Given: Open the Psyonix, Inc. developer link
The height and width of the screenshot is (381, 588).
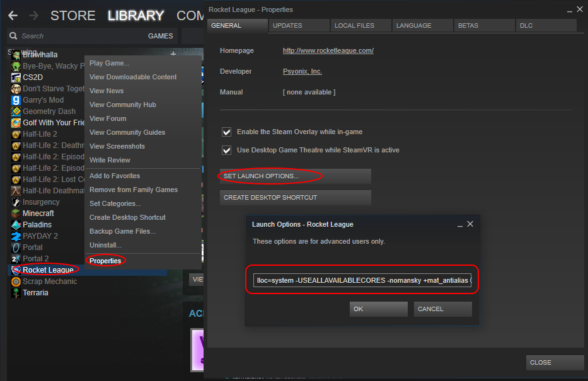Looking at the screenshot, I should tap(303, 72).
